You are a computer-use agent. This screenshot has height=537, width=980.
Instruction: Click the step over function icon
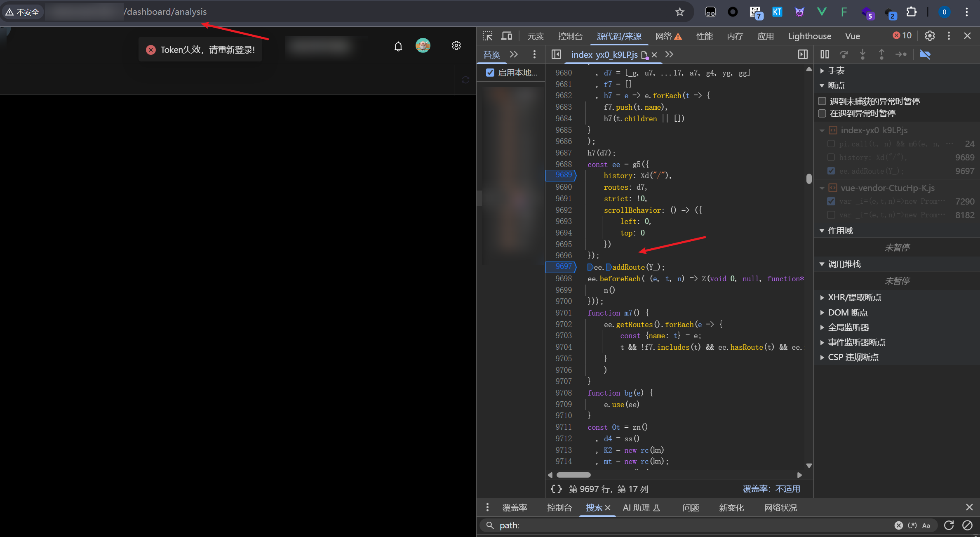(x=844, y=54)
